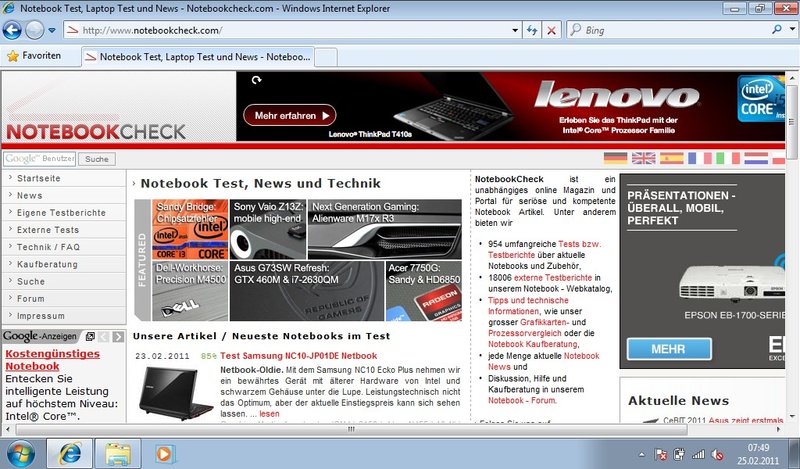Open Sandy Bridge Chipsatzfehler featured tile
This screenshot has width=800, height=469.
190,229
